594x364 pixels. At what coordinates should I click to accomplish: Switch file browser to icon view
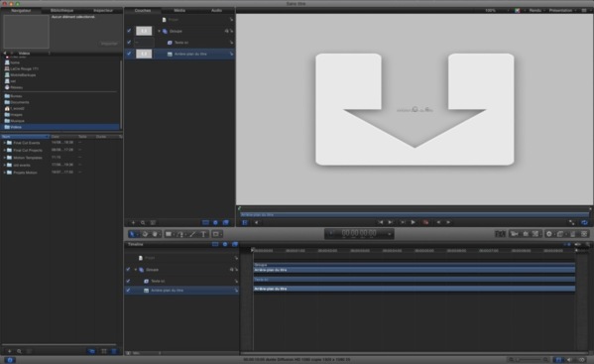pos(104,351)
